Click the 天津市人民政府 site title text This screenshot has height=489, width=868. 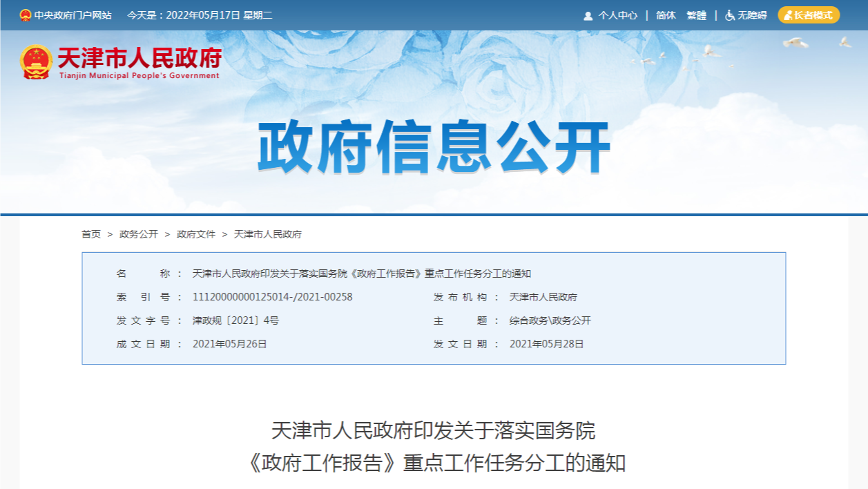click(139, 59)
